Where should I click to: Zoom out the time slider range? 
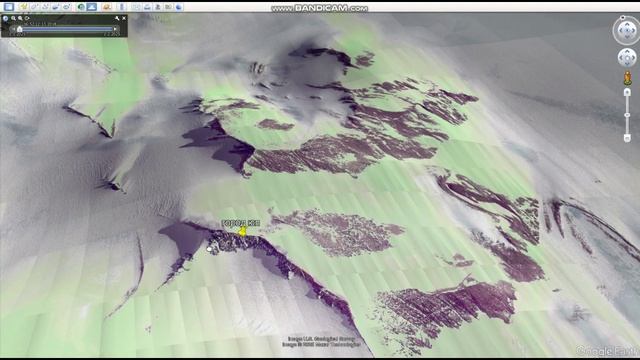tap(20, 18)
